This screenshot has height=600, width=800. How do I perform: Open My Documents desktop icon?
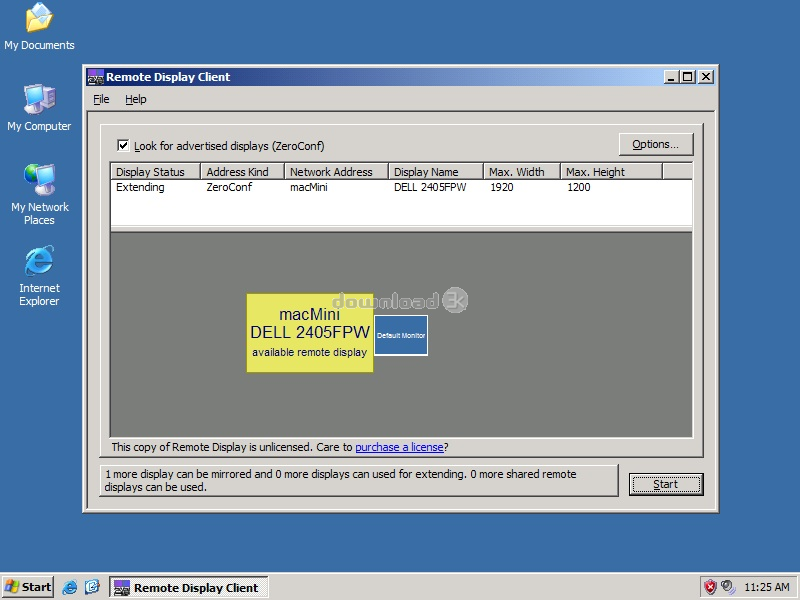coord(39,27)
